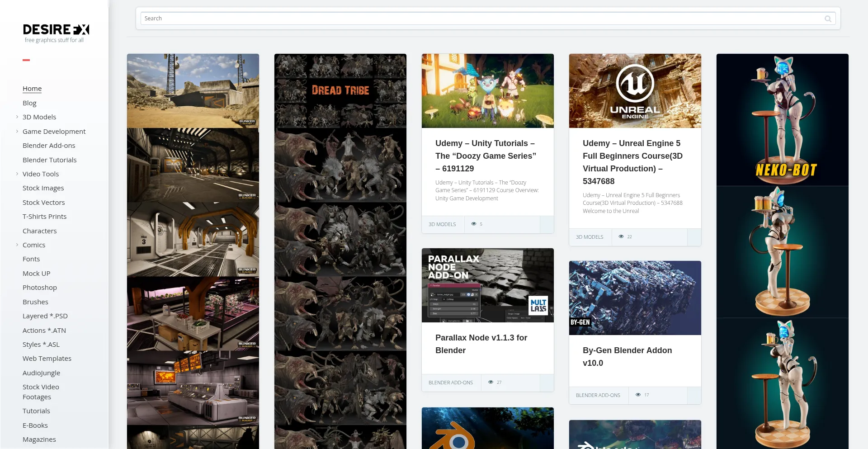The width and height of the screenshot is (868, 449).
Task: Click 3D MODELS tag on Unreal Engine card
Action: tap(590, 237)
